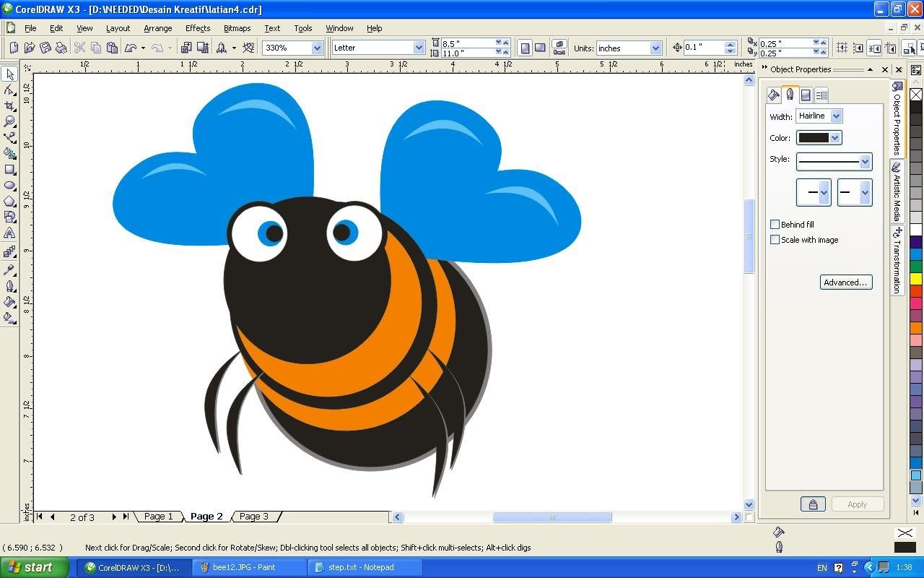Activate the Zoom tool magnifier
The height and width of the screenshot is (578, 924).
[x=9, y=121]
